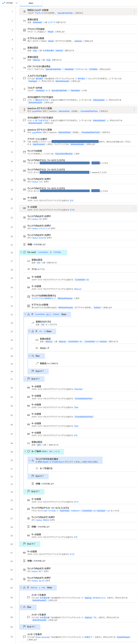Open three-dot menu on FormattedDateTime conversion step
The height and width of the screenshot is (644, 138).
[134, 109]
